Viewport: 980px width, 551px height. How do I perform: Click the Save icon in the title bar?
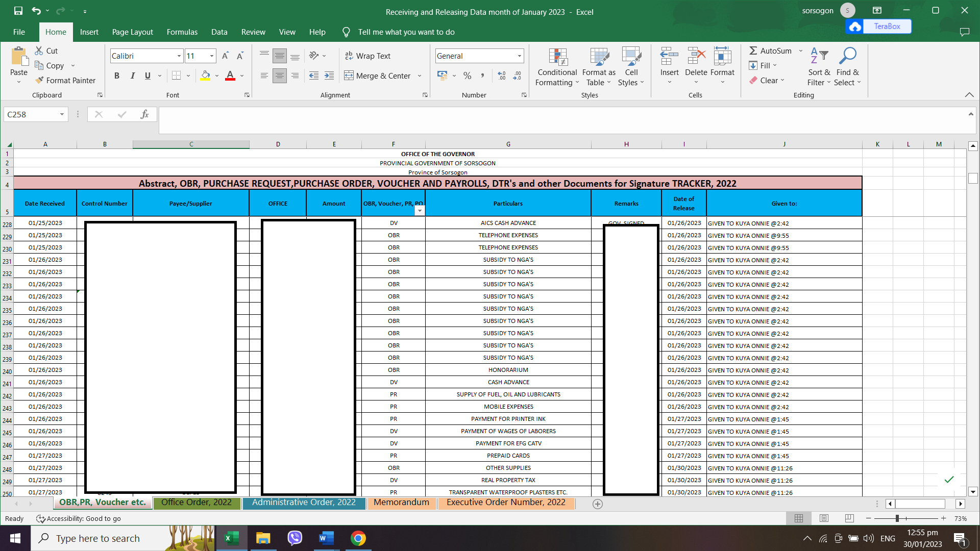[18, 11]
